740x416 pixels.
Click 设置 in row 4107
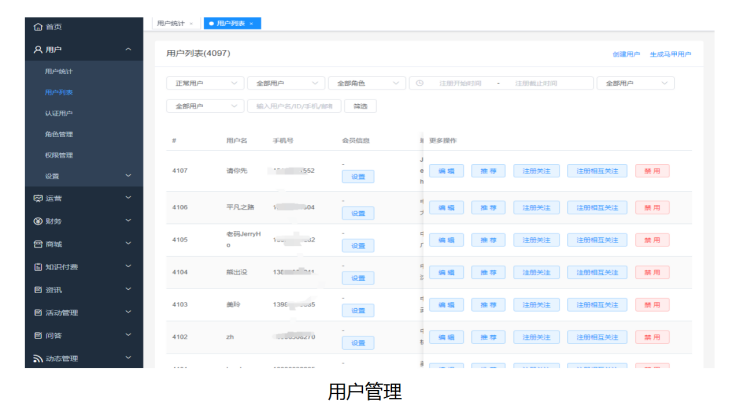pos(358,177)
